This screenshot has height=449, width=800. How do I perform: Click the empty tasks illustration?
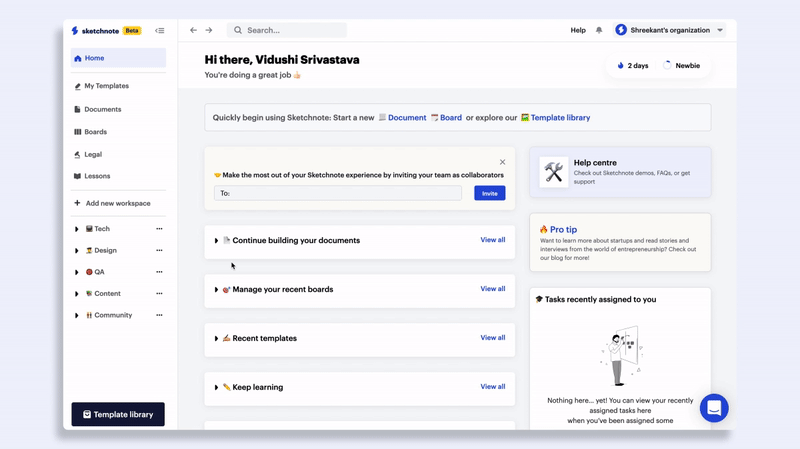click(620, 356)
